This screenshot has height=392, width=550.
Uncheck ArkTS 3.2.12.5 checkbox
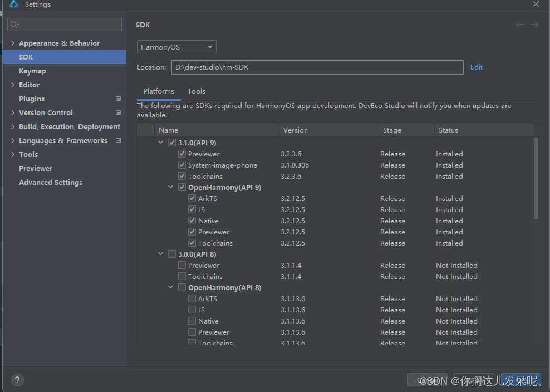click(x=192, y=198)
